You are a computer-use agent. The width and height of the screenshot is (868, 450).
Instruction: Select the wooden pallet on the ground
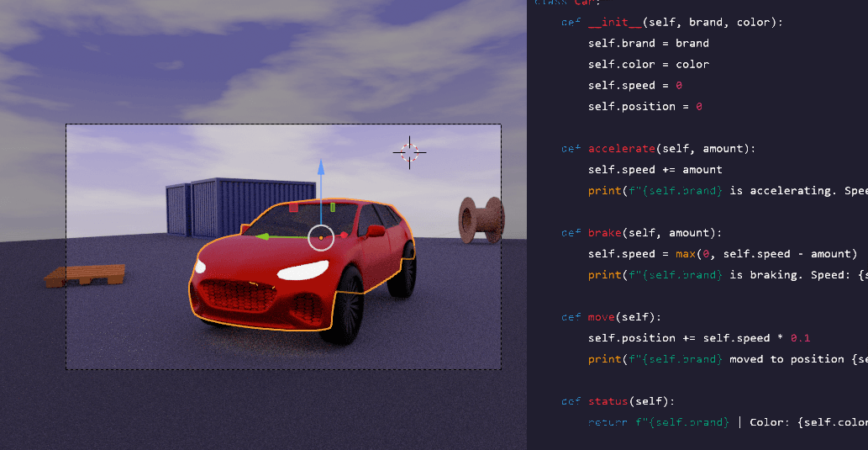(85, 275)
